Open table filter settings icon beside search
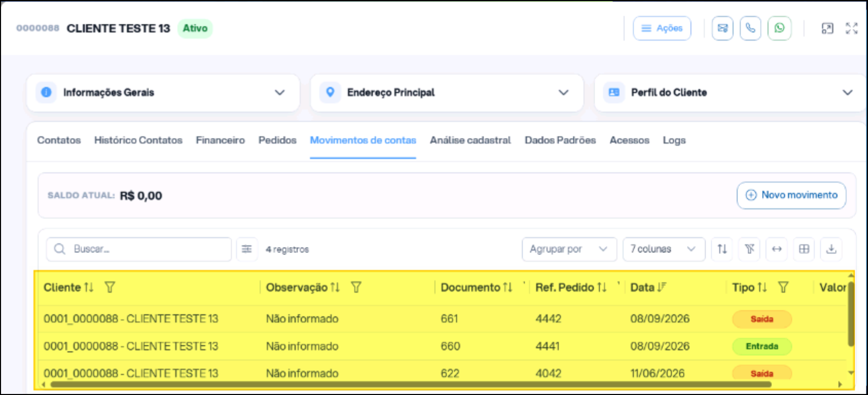The image size is (868, 395). (247, 249)
